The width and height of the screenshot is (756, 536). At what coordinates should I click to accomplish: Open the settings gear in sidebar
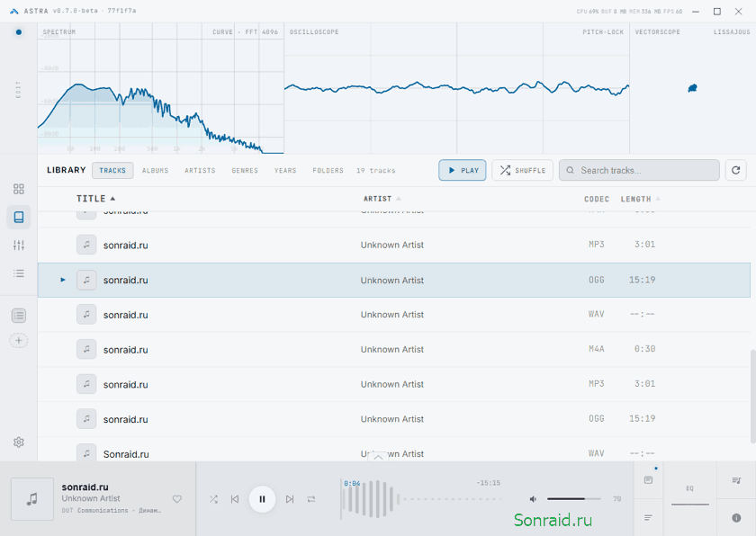click(x=19, y=442)
